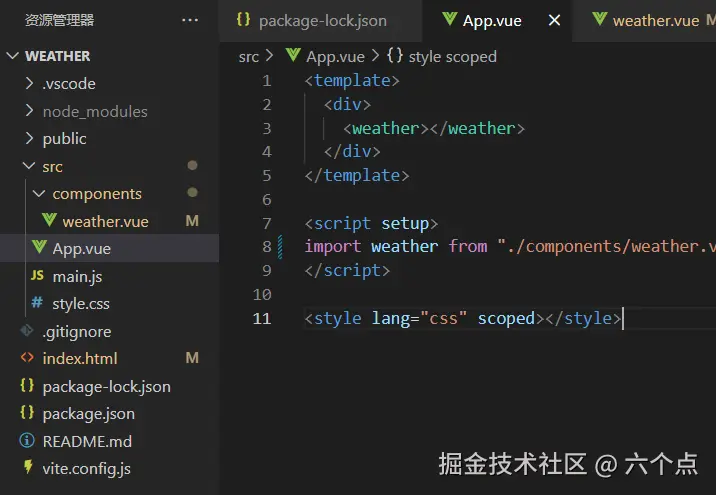Click the Vue icon on App.vue tab
The image size is (716, 495).
click(450, 19)
